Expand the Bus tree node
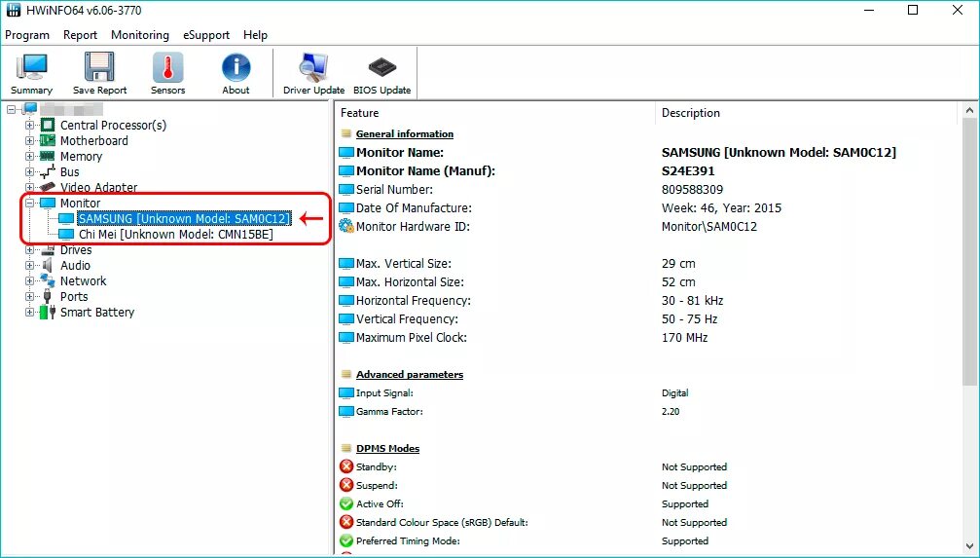 [29, 172]
